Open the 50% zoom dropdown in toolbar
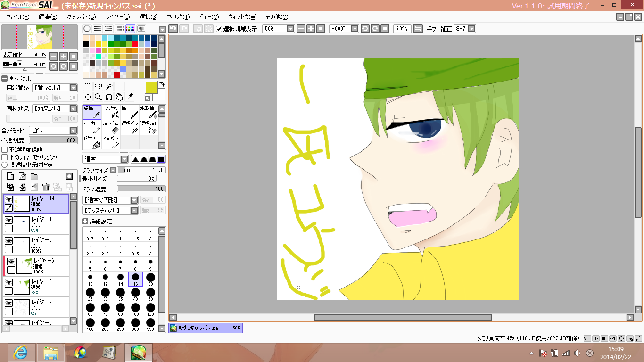644x362 pixels. (x=290, y=29)
